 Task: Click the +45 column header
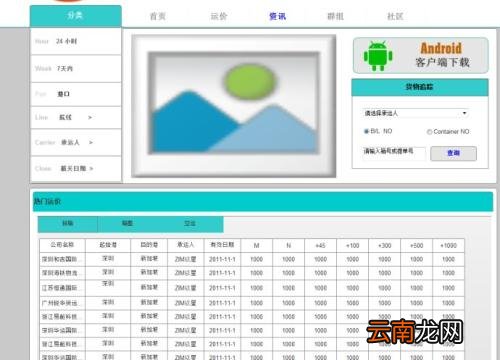320,246
